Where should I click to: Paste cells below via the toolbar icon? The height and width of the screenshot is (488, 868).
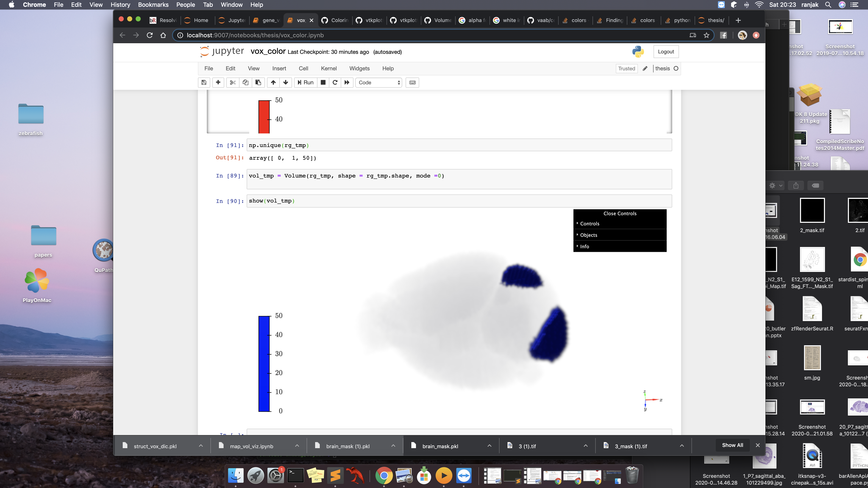[258, 83]
